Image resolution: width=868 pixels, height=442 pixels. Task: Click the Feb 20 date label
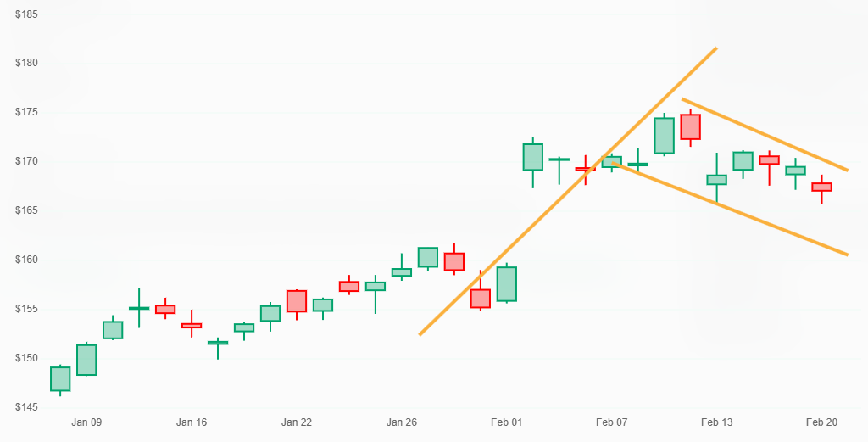[x=821, y=422]
